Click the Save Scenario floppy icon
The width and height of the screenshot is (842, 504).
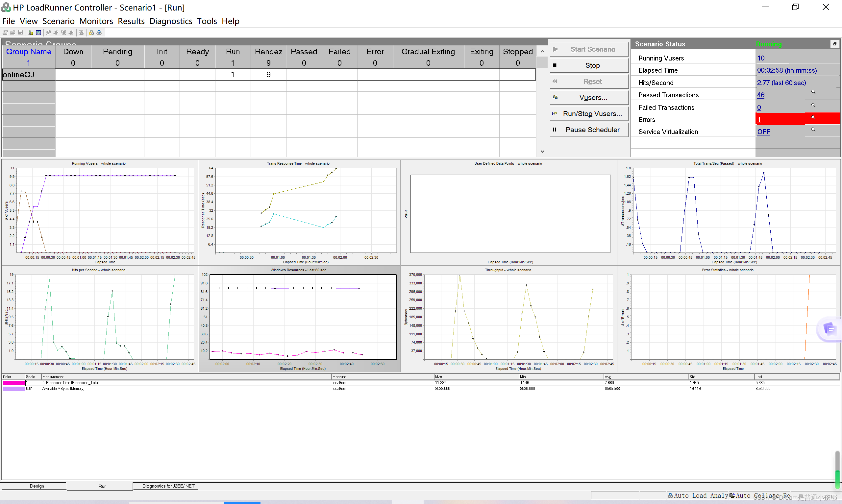pos(20,33)
